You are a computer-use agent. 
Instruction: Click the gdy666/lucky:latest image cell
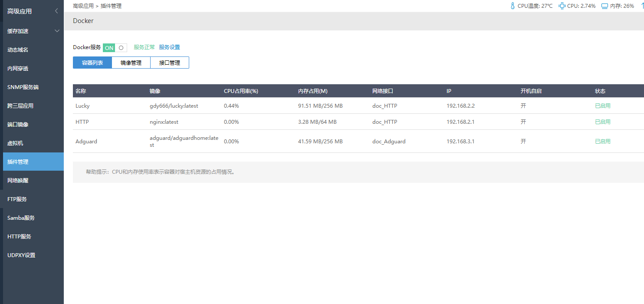tap(174, 106)
